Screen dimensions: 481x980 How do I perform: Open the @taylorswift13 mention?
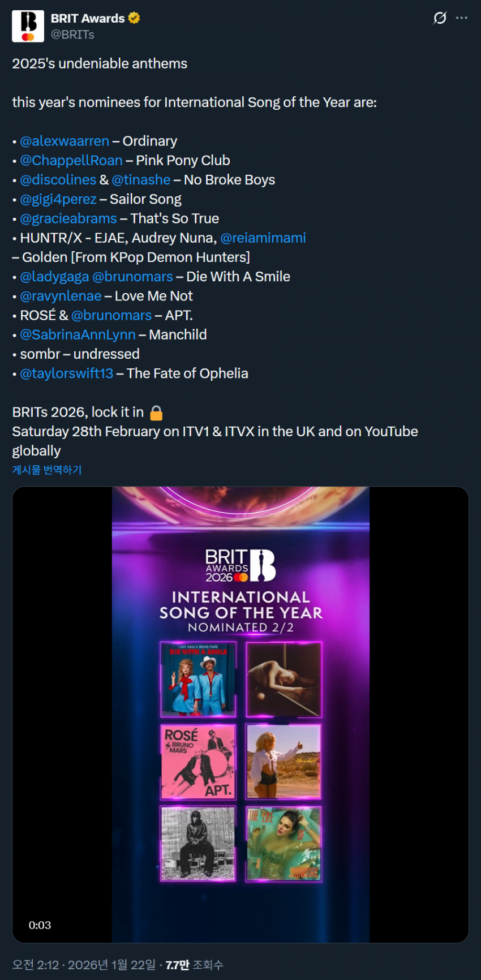point(67,373)
